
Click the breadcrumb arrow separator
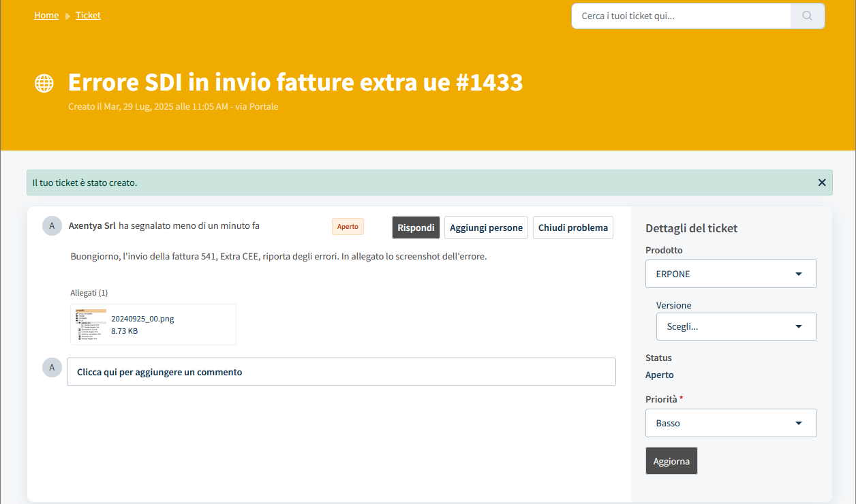tap(67, 16)
